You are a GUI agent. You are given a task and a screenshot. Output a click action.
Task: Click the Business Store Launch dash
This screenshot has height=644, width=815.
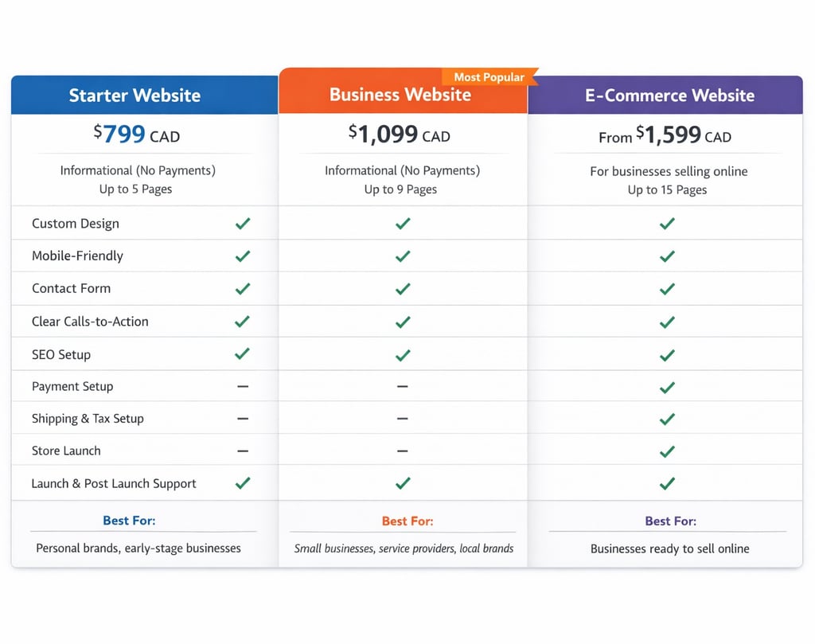403,451
